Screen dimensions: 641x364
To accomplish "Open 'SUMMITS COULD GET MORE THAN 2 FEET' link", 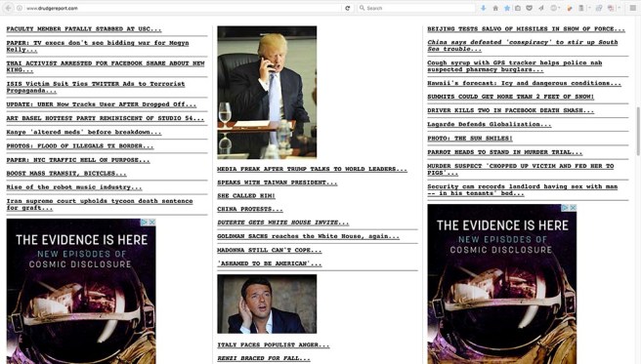I will [x=511, y=97].
